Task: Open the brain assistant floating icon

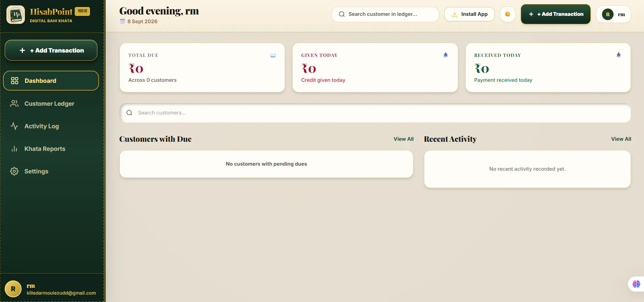Action: pyautogui.click(x=636, y=284)
